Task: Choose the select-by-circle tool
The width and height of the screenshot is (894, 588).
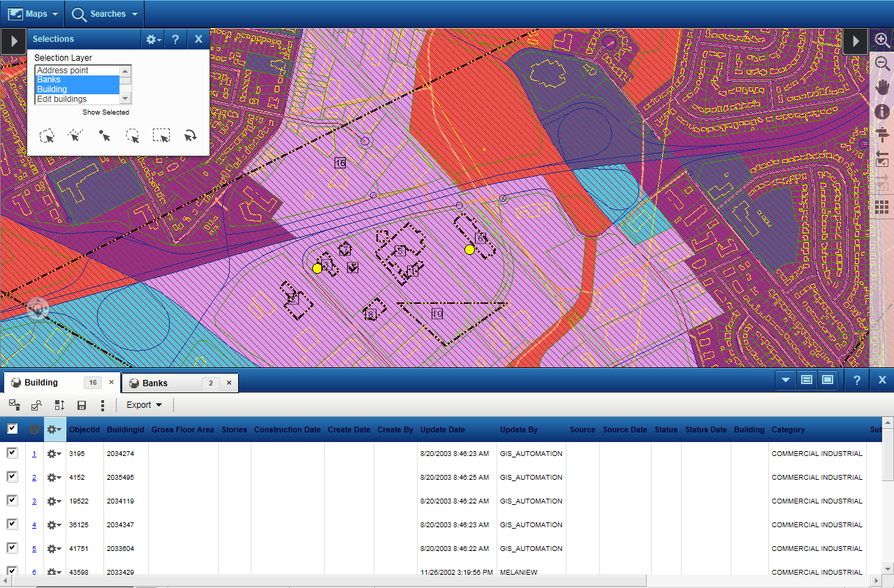Action: pos(133,135)
